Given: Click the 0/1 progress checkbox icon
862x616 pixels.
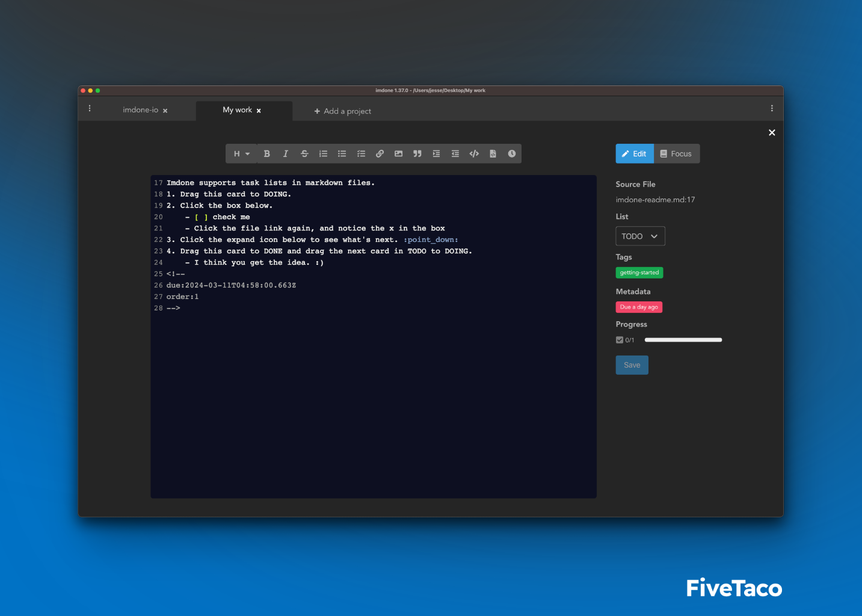Looking at the screenshot, I should coord(620,340).
